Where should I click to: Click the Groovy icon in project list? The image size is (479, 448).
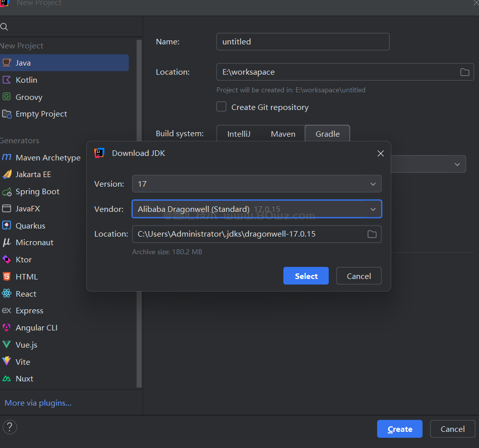(x=7, y=97)
